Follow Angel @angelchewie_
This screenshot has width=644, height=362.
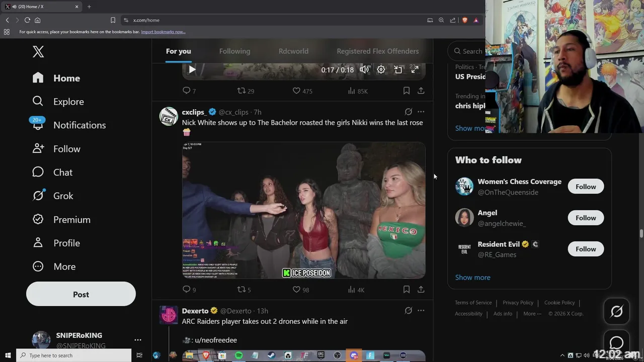coord(586,218)
